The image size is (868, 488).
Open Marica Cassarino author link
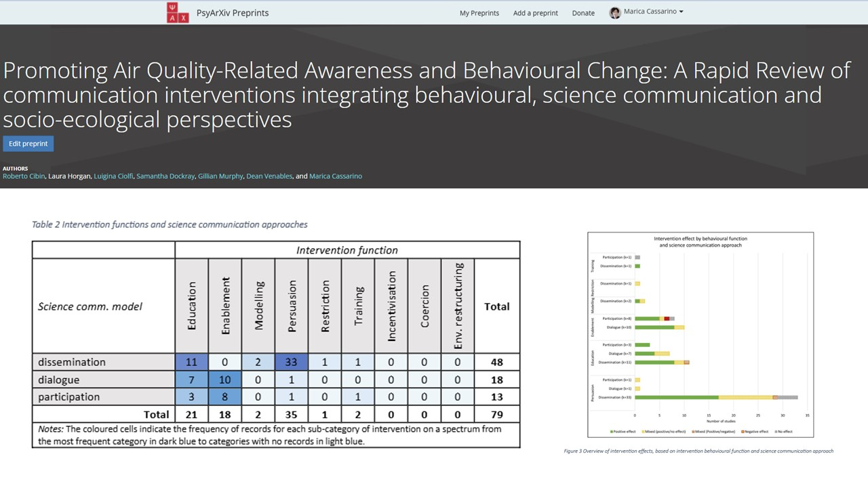(336, 176)
